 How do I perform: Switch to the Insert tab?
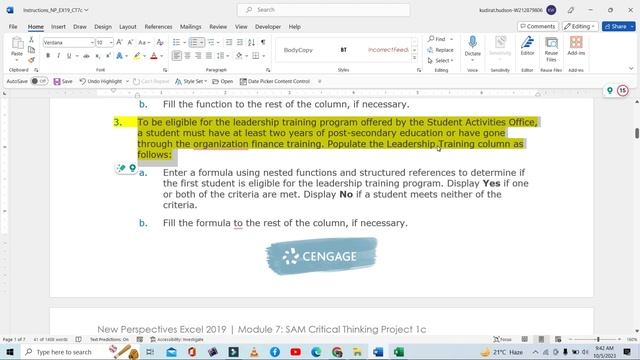click(x=58, y=27)
